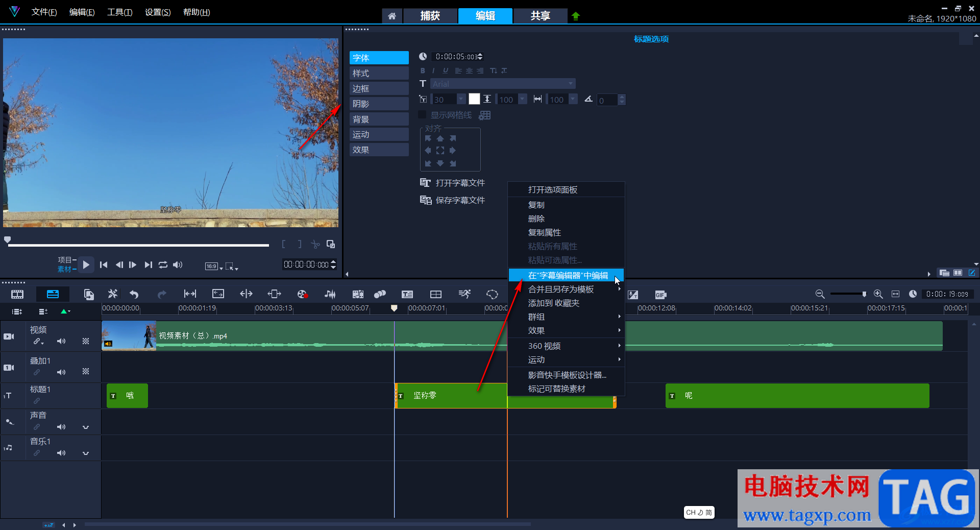Click the customize toolbar tools icon
This screenshot has height=530, width=980.
112,294
